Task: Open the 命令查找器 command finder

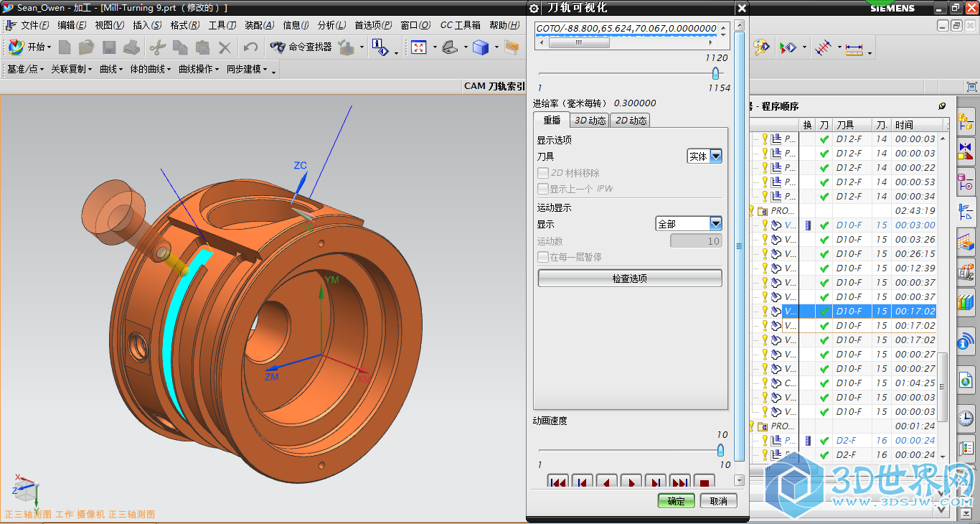Action: pos(301,47)
